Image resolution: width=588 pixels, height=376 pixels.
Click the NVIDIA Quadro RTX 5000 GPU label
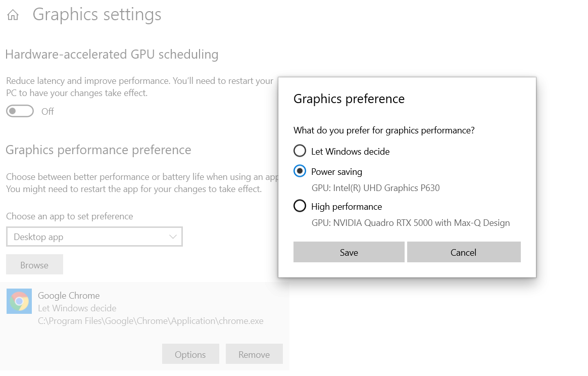point(411,223)
